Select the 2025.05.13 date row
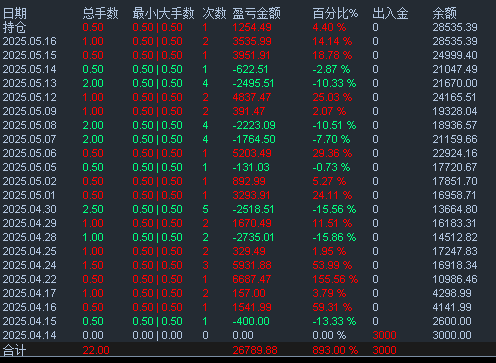The image size is (496, 363). (x=30, y=83)
